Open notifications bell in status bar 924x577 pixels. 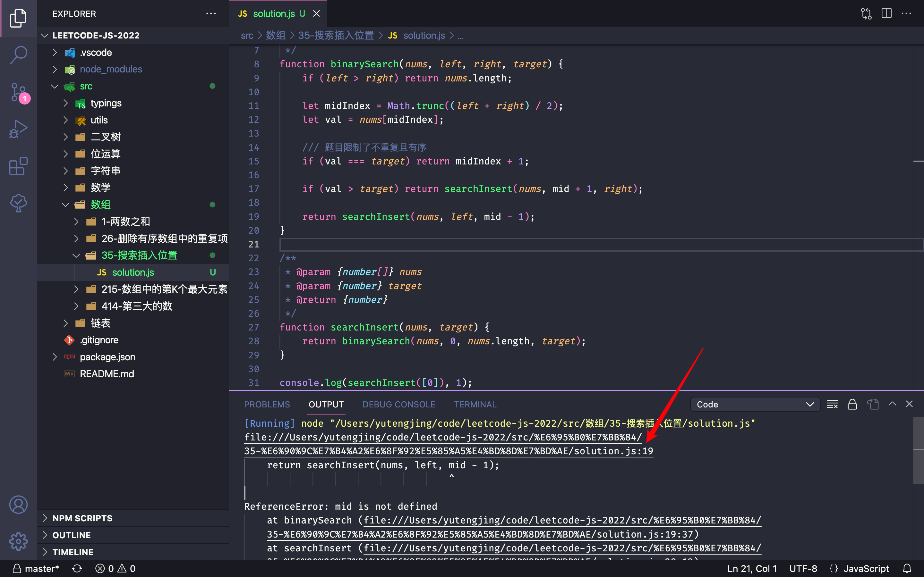coord(907,569)
